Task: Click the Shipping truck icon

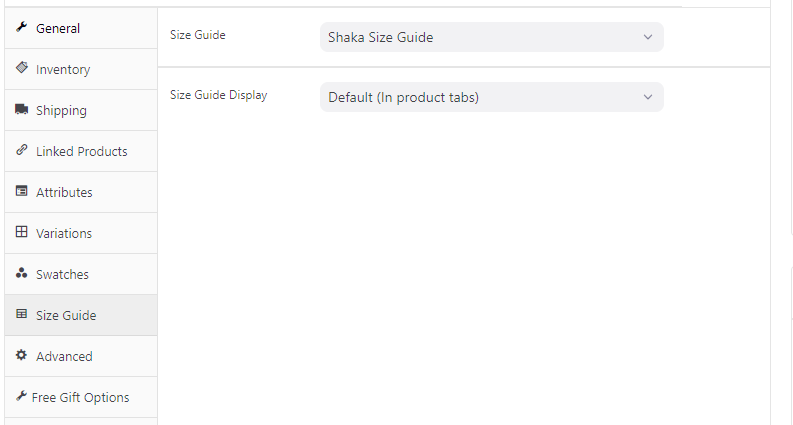Action: [21, 109]
